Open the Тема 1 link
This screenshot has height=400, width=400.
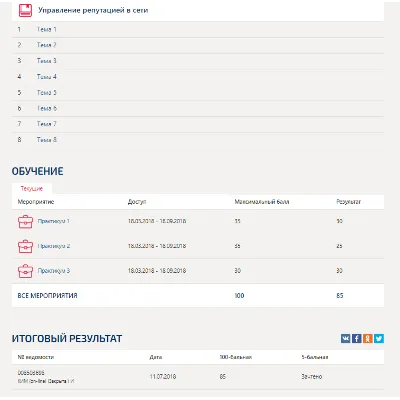point(47,29)
